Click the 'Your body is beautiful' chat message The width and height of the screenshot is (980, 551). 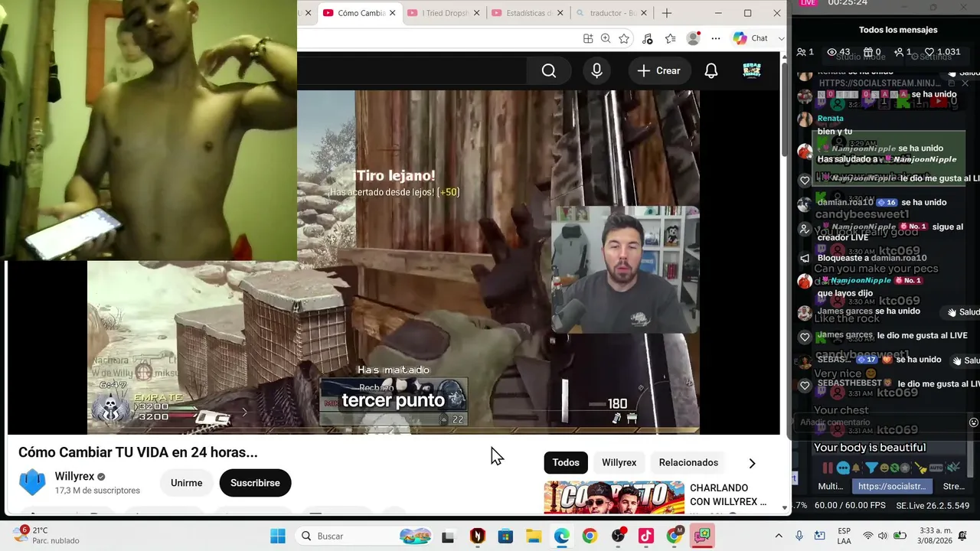[x=870, y=448]
